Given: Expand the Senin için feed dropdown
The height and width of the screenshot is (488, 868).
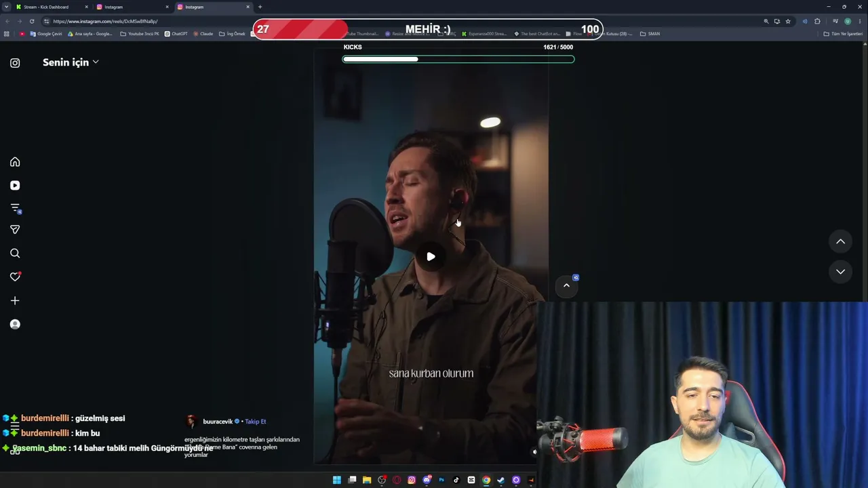Looking at the screenshot, I should 71,62.
